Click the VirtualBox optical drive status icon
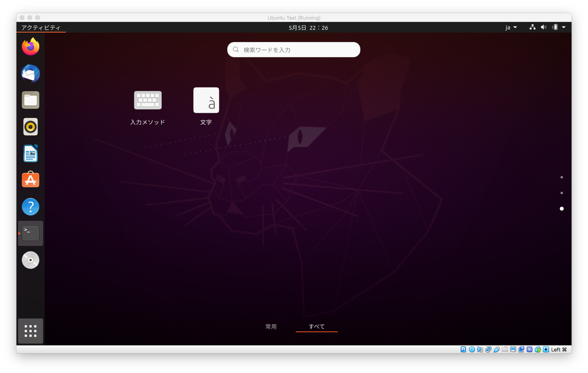This screenshot has width=588, height=373. tap(472, 349)
